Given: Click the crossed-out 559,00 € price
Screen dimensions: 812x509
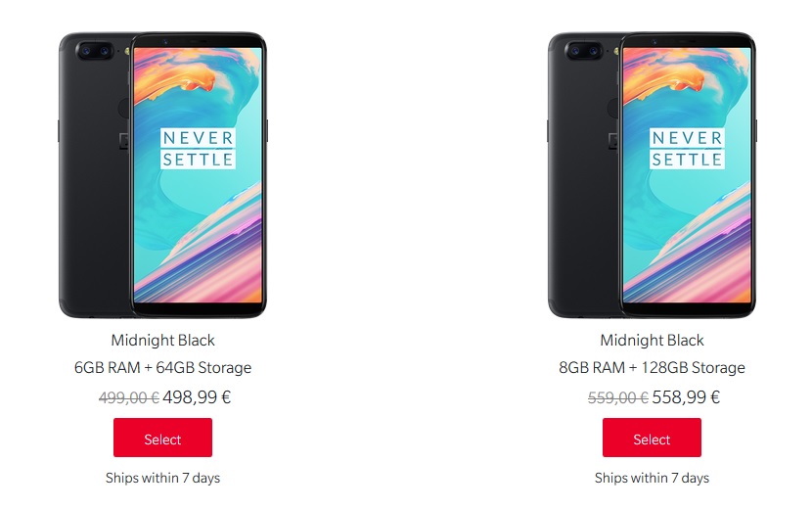Looking at the screenshot, I should [617, 398].
